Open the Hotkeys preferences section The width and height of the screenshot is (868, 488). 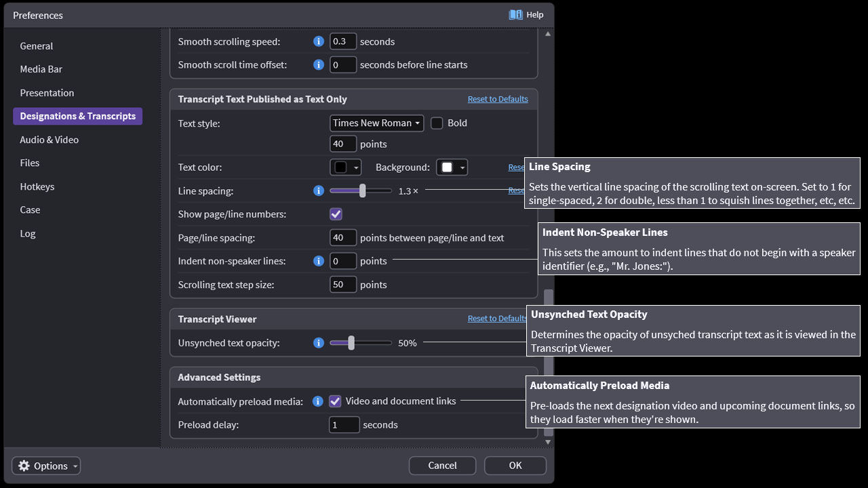[x=37, y=186]
